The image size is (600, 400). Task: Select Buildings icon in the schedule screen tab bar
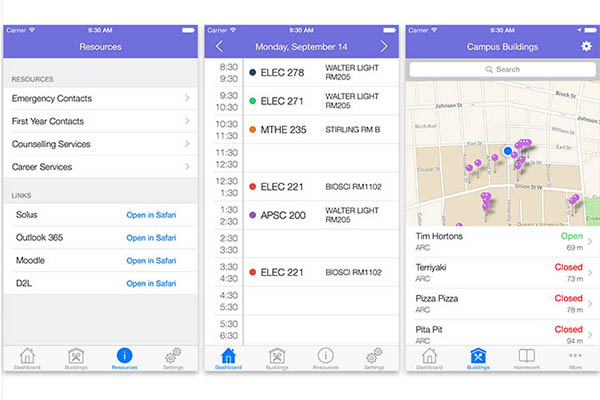[x=277, y=358]
